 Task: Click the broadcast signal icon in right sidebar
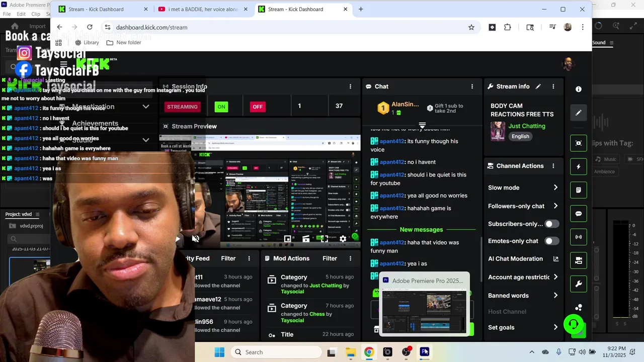(579, 237)
